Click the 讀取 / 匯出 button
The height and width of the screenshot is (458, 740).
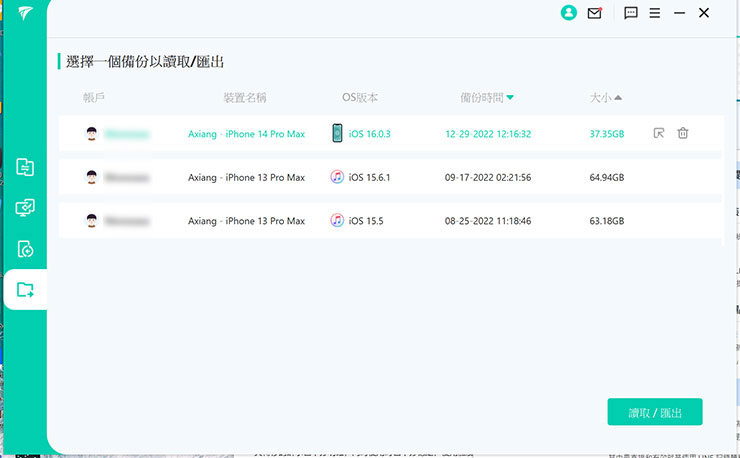point(655,412)
